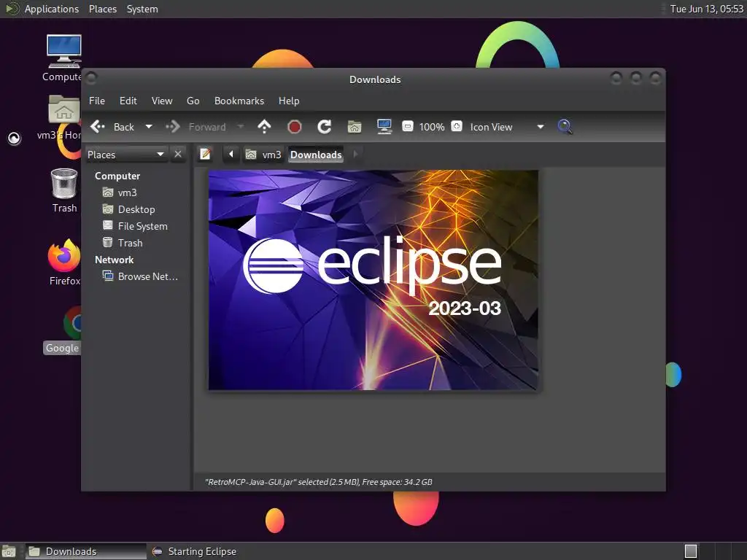Select Downloads path bar button
This screenshot has height=560, width=747.
click(x=316, y=155)
